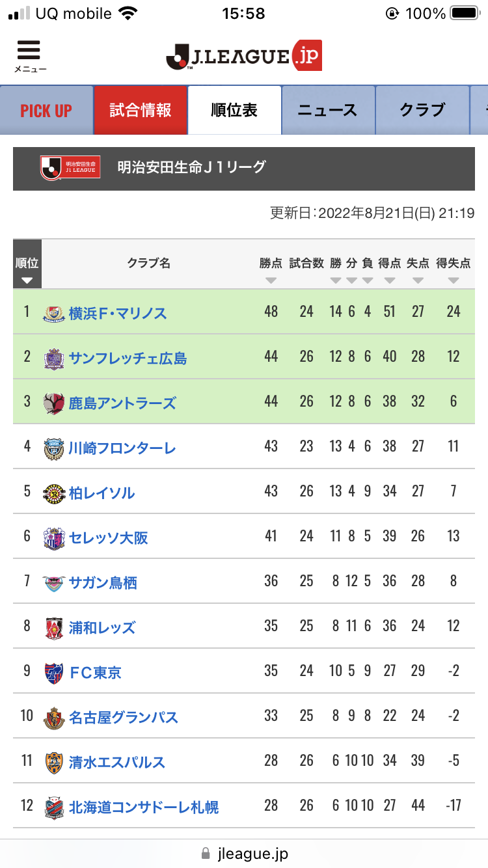Click the Kashima Antlers club crest

pyautogui.click(x=54, y=403)
